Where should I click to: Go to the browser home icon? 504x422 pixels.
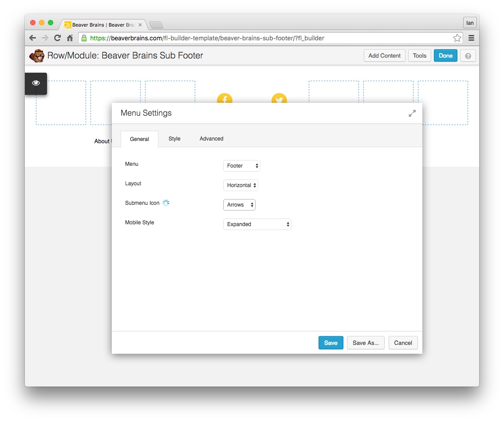tap(70, 38)
